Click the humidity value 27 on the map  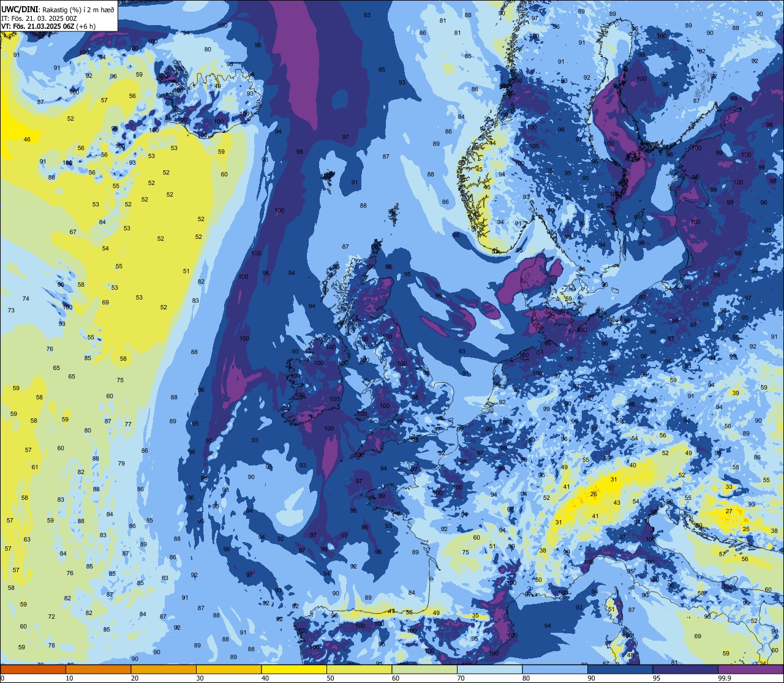pyautogui.click(x=729, y=511)
